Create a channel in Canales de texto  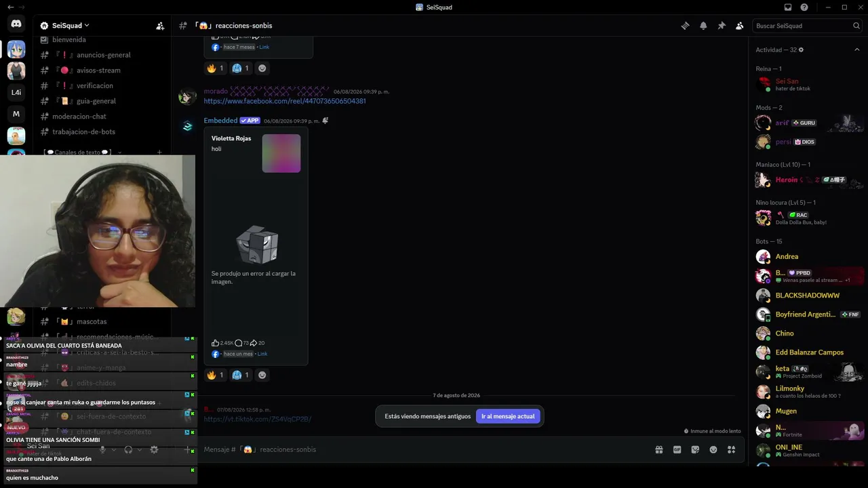tap(159, 152)
